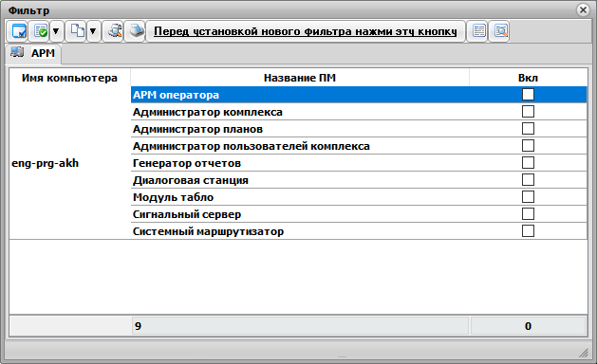The height and width of the screenshot is (364, 597).
Task: Click the Название ПМ column header
Action: [300, 78]
